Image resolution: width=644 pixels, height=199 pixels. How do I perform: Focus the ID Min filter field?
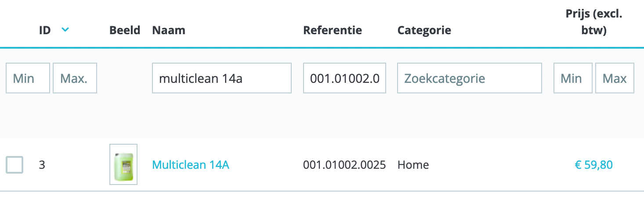(28, 78)
